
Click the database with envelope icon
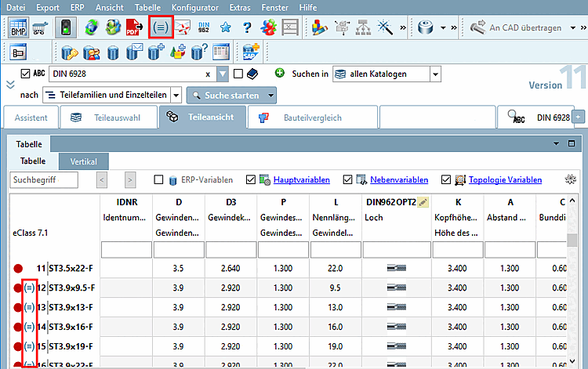pos(134,52)
